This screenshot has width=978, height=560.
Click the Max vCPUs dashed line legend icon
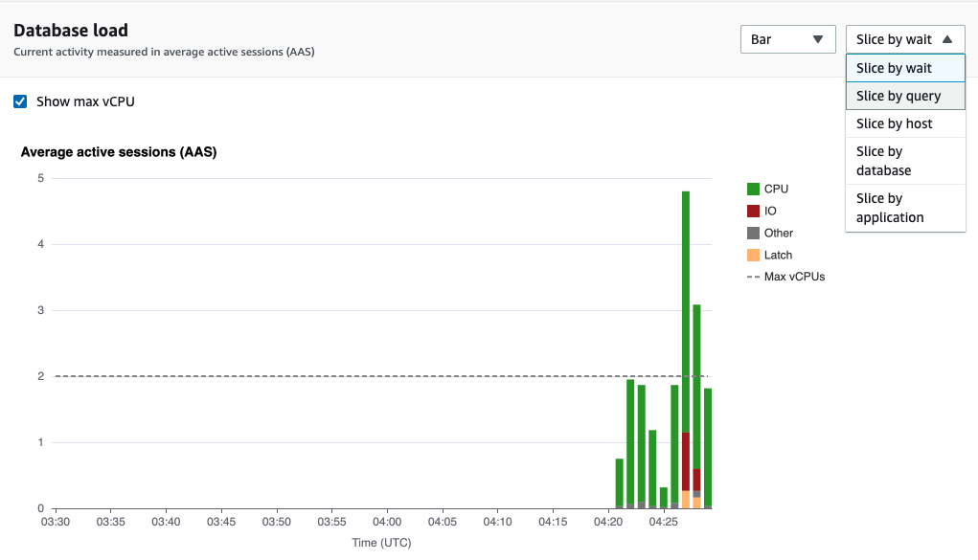pos(756,276)
